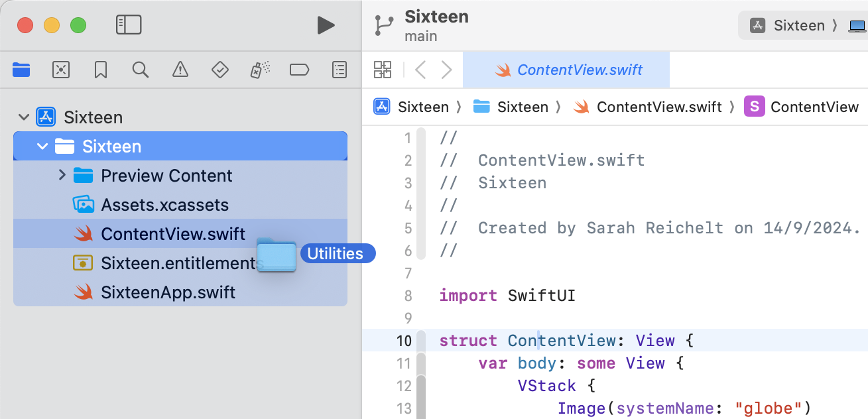The width and height of the screenshot is (868, 419).
Task: Open the Bookmarks navigator
Action: tap(100, 70)
